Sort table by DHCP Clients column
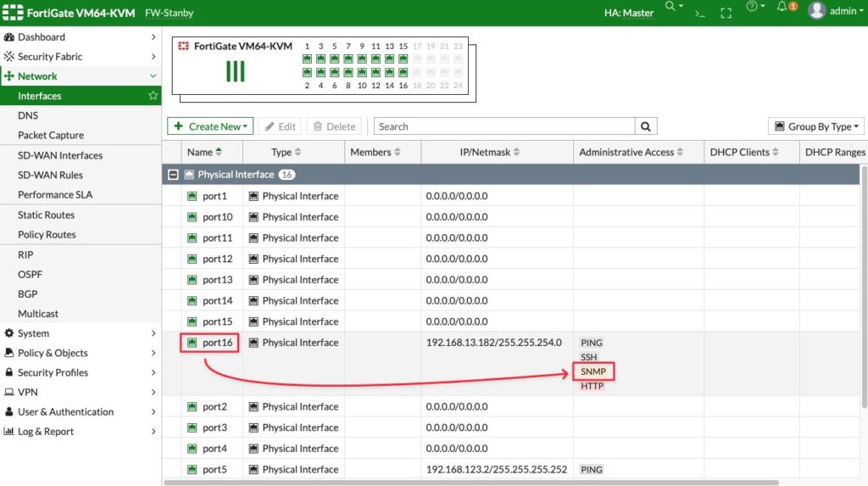Screen dimensions: 868x486 coord(744,152)
